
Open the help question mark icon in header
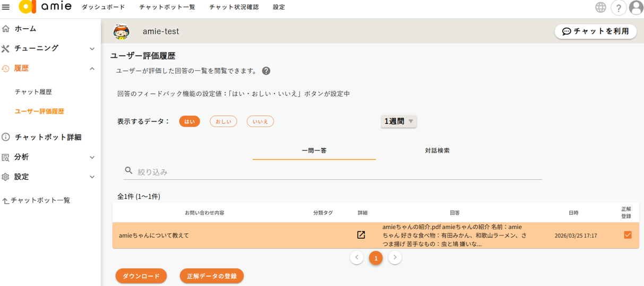tap(618, 8)
